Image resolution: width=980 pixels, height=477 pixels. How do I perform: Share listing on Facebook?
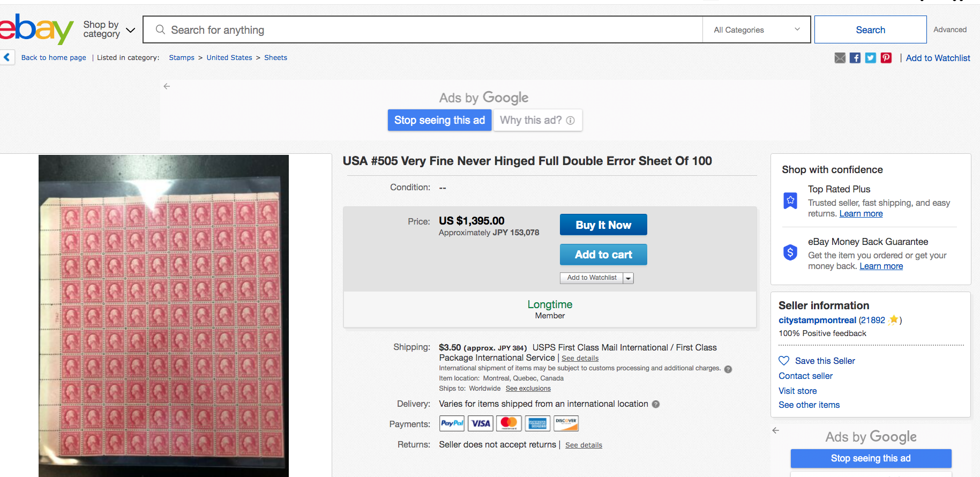pyautogui.click(x=855, y=58)
